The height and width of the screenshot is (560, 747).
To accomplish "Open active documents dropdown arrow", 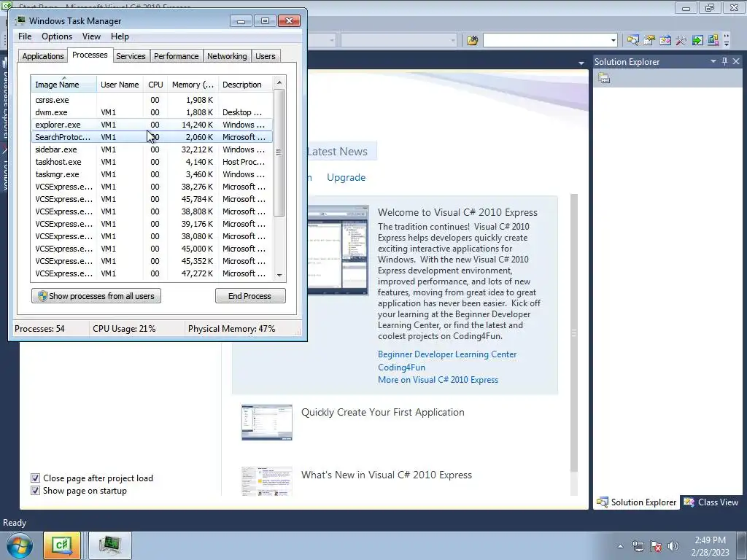I will (x=581, y=63).
